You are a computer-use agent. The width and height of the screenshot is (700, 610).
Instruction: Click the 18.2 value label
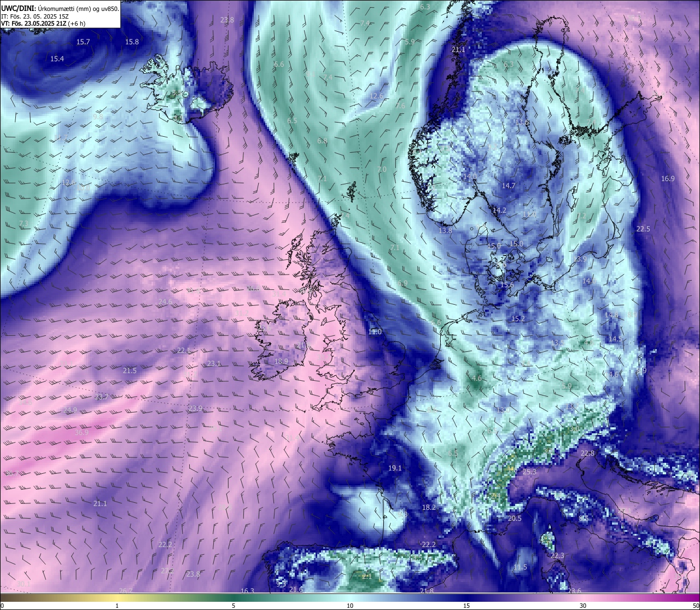pos(429,507)
